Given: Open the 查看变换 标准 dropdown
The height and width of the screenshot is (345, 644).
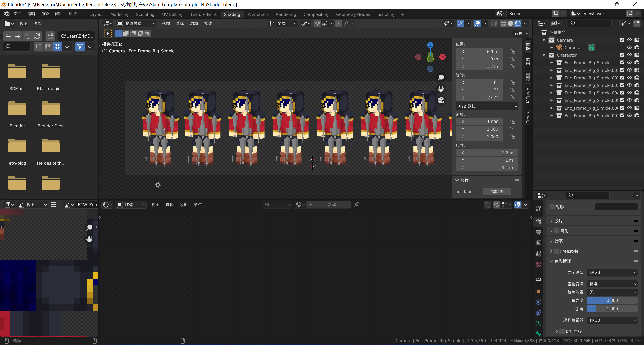Looking at the screenshot, I should pos(612,284).
